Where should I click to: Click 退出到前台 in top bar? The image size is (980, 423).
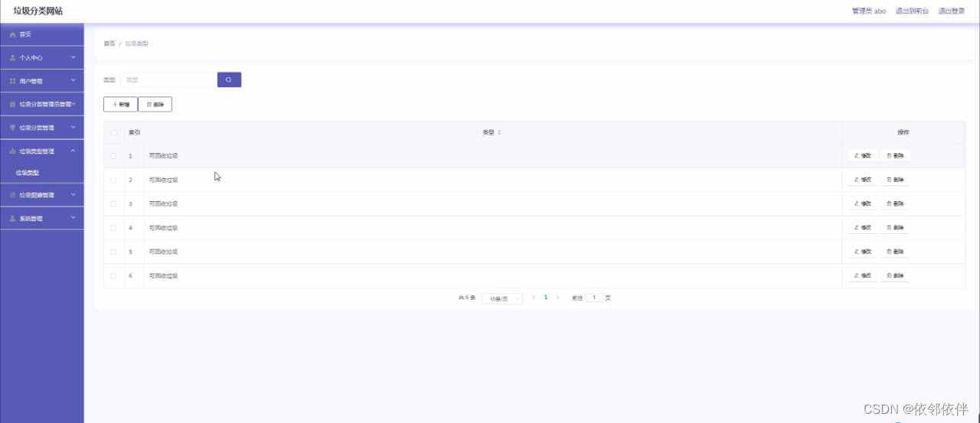[x=912, y=11]
